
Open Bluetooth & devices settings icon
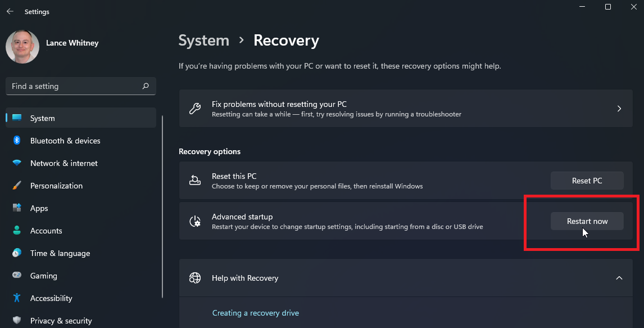(x=17, y=141)
